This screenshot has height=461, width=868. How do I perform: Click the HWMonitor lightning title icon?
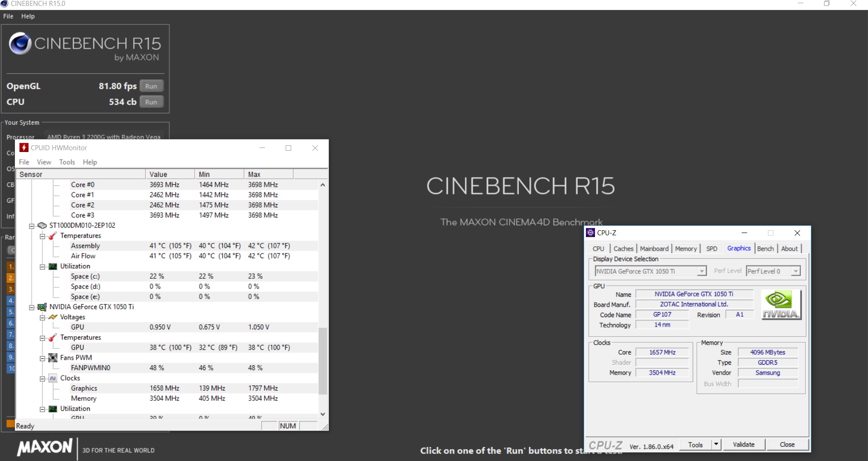coord(24,148)
